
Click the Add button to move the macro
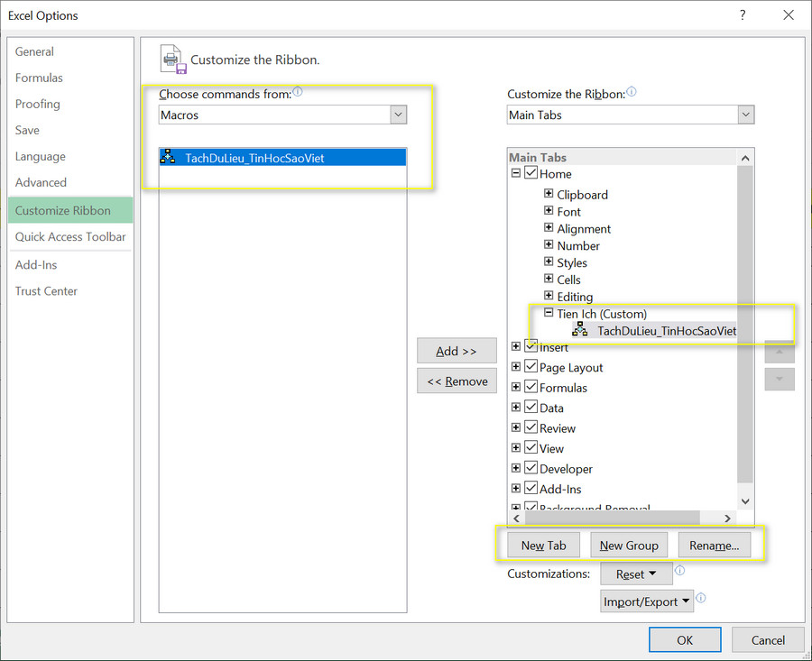457,350
